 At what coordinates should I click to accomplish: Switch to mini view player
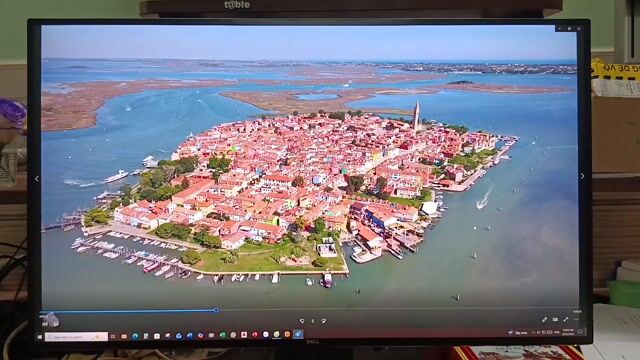point(555,320)
